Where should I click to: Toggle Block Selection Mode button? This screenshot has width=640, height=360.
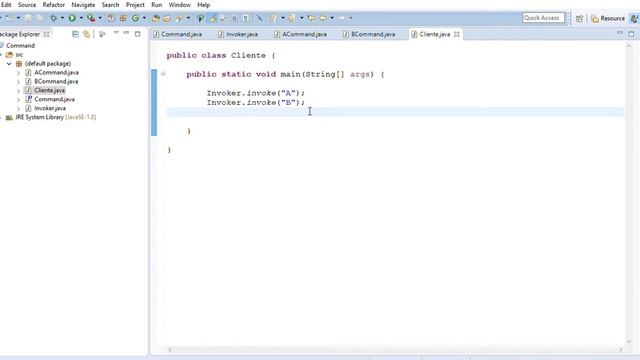234,18
